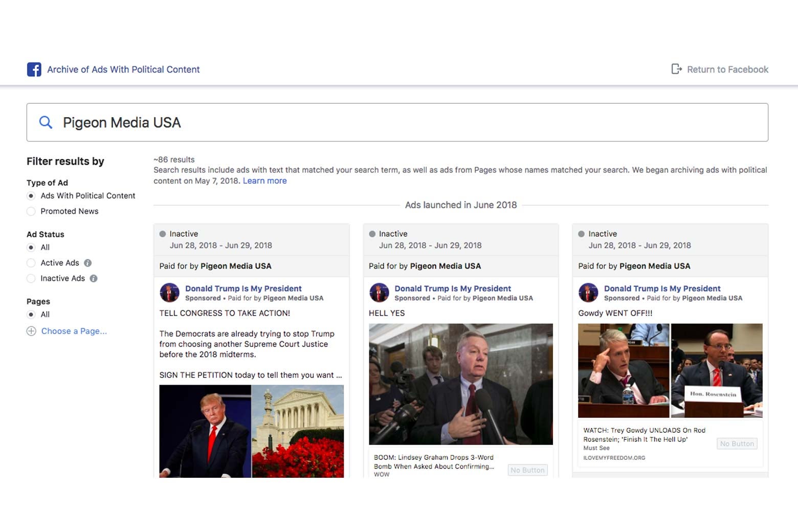This screenshot has width=798, height=532.
Task: Click the plus icon for Choose a Page
Action: pos(31,331)
